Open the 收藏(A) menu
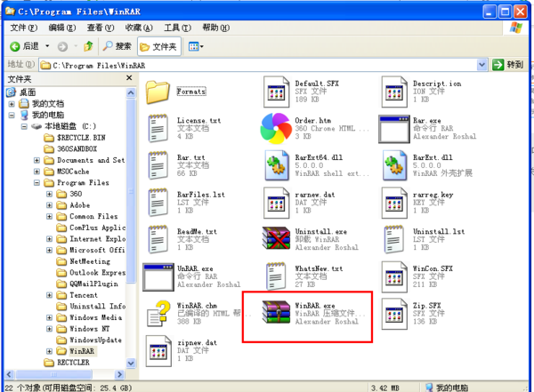The image size is (534, 392). 139,28
